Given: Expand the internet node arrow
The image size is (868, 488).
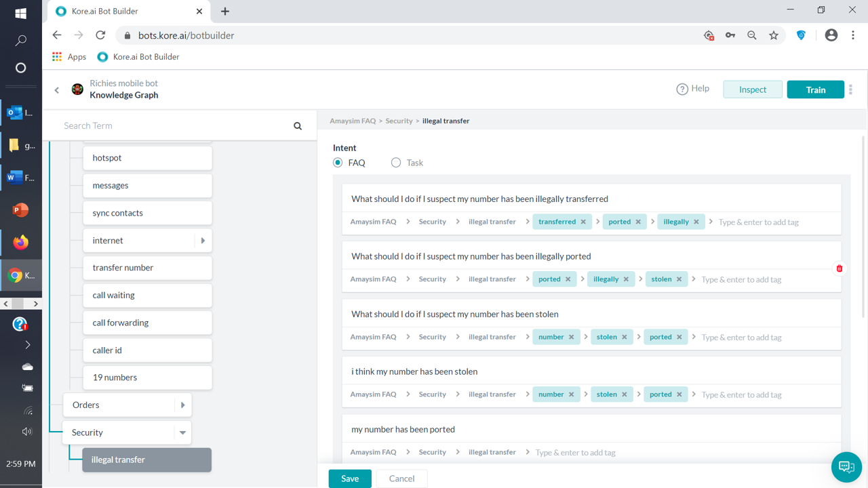Looking at the screenshot, I should pyautogui.click(x=203, y=241).
